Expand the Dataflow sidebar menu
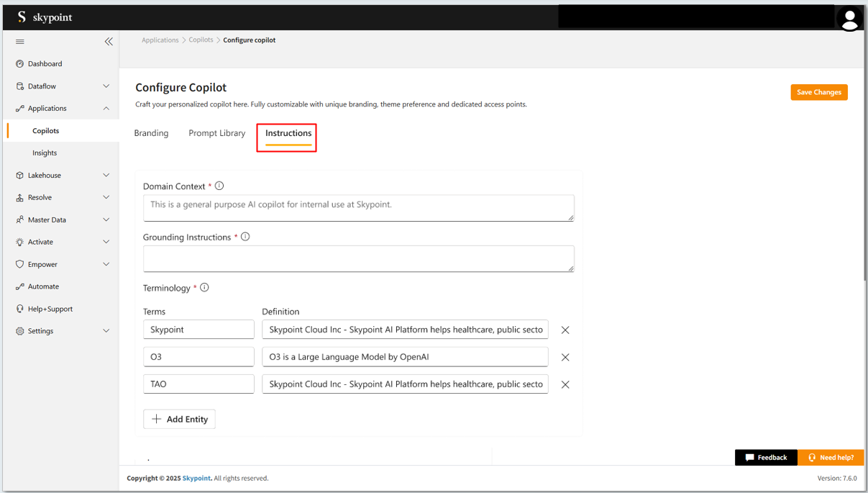Viewport: 868px width, 493px height. pos(106,86)
